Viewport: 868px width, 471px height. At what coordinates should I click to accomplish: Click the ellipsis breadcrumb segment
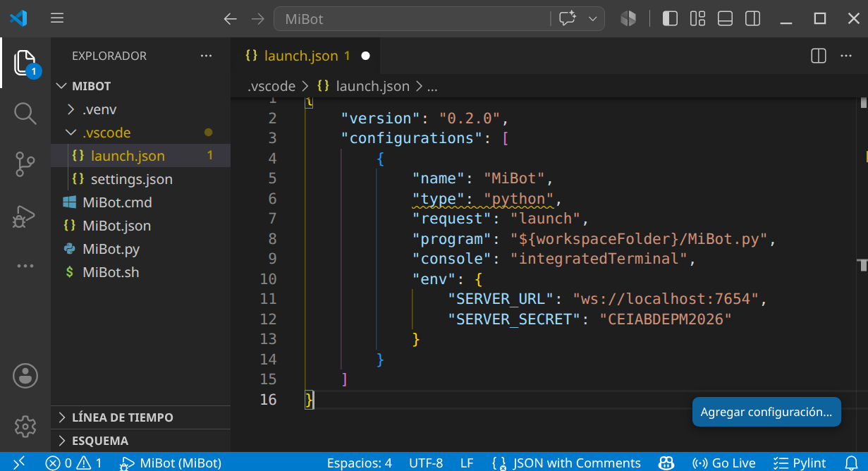click(x=433, y=86)
